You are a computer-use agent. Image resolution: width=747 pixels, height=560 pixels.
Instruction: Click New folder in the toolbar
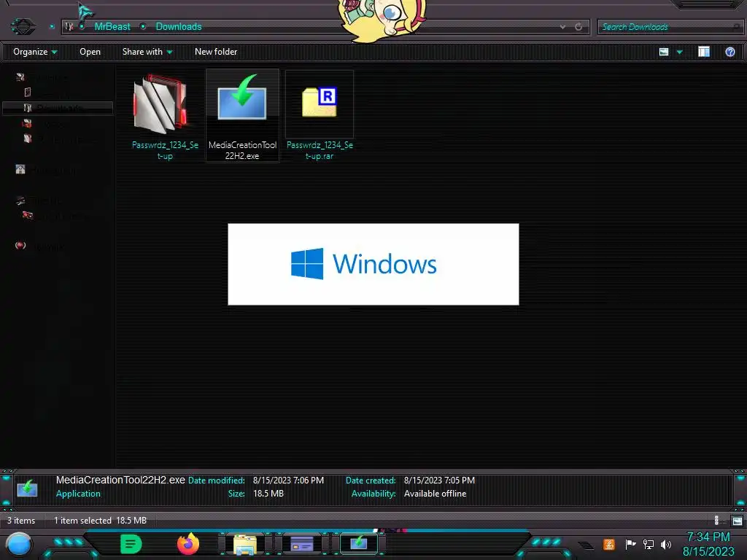pos(216,52)
